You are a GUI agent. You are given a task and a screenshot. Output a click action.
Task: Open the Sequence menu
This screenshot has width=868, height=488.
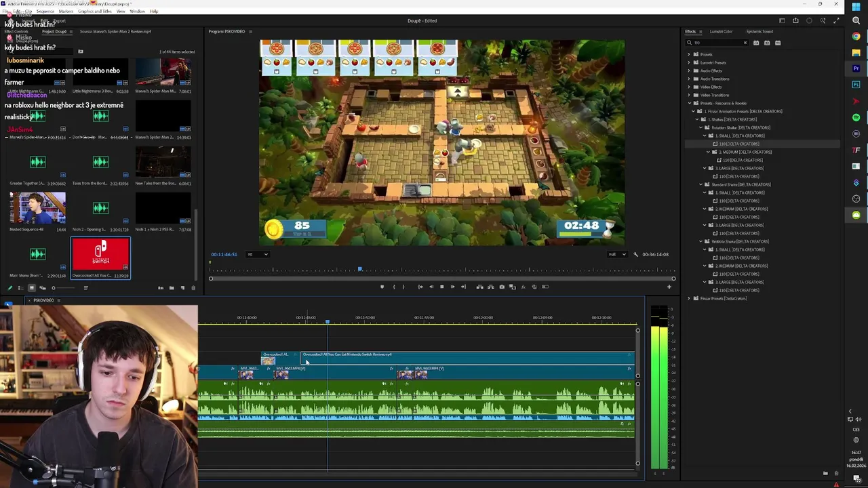(x=45, y=12)
